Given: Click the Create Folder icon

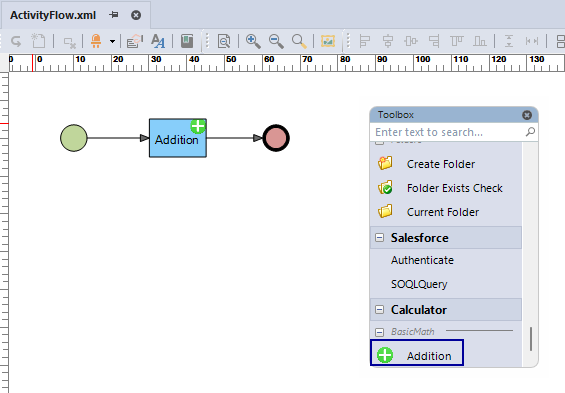Looking at the screenshot, I should click(x=385, y=163).
